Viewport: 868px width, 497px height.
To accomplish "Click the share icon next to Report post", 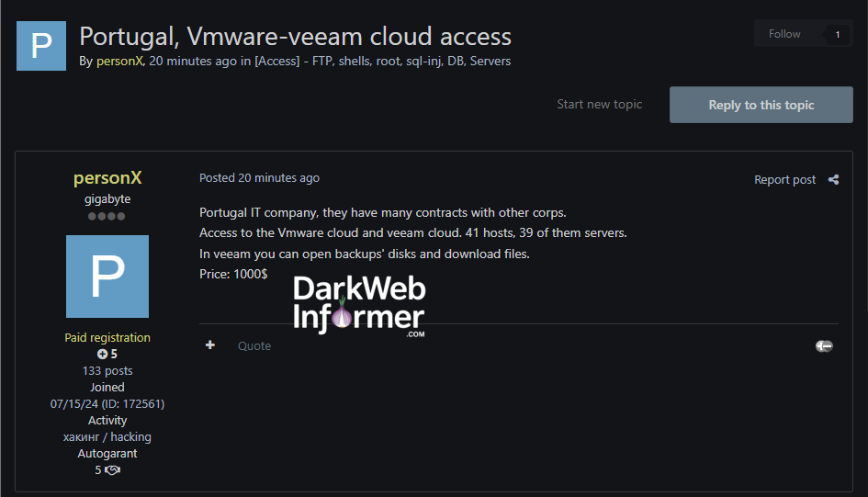I will point(833,180).
